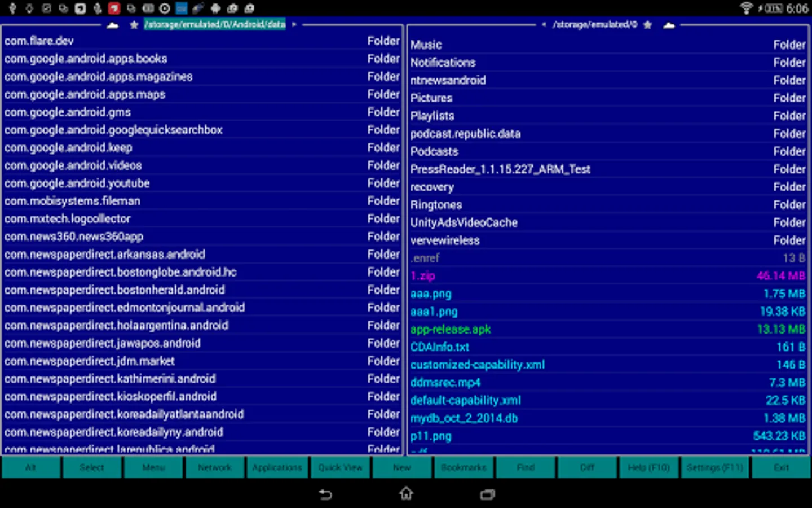Tap the left panel cloud icon
Viewport: 812px width, 508px height.
click(x=112, y=25)
